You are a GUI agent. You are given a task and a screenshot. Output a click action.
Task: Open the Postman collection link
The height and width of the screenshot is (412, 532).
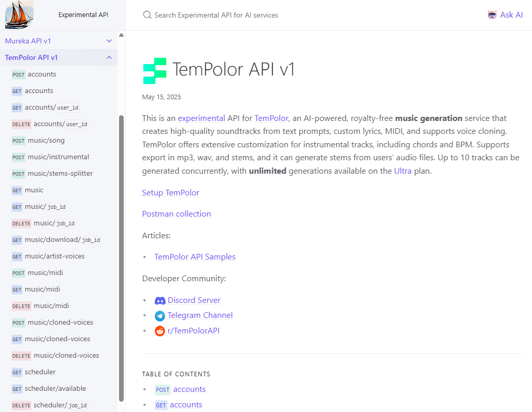coord(176,214)
